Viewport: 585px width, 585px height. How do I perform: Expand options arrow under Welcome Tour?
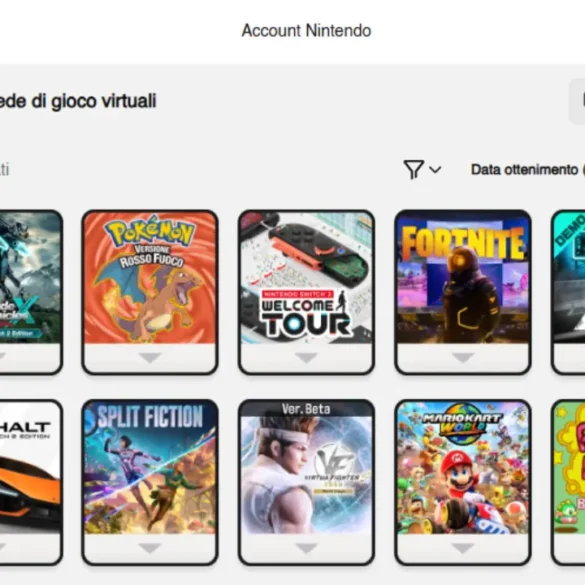point(306,358)
